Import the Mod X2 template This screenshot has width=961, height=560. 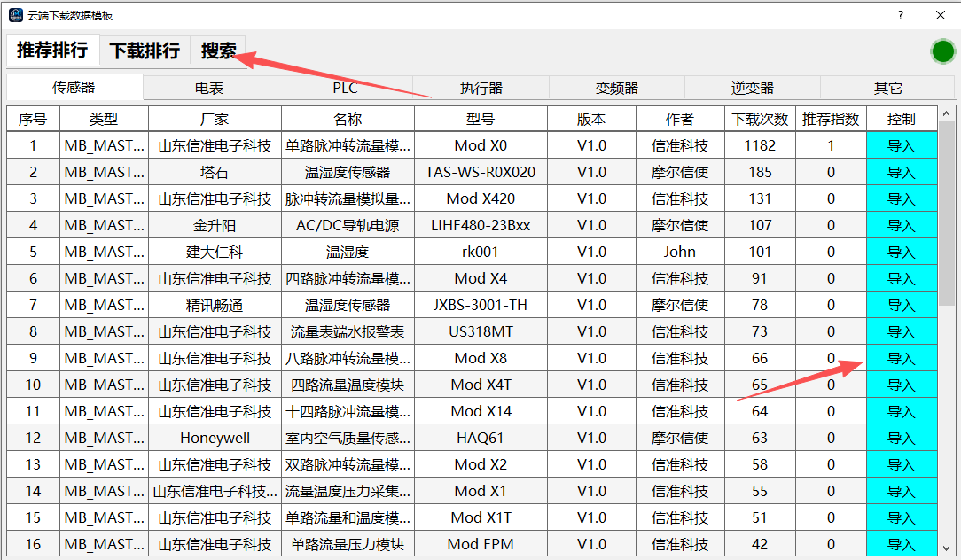[902, 465]
